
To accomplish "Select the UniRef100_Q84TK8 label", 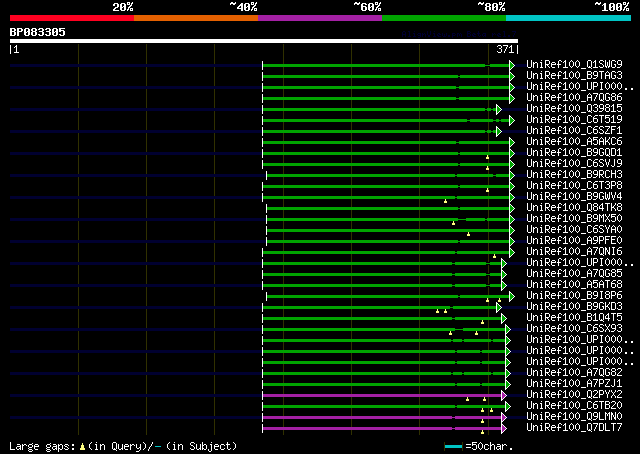I will 574,208.
